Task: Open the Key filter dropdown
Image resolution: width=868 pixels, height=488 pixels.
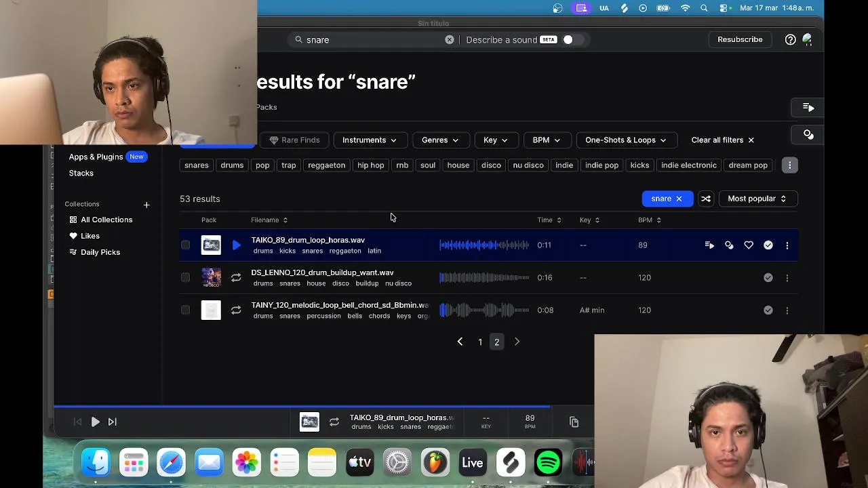Action: tap(496, 140)
